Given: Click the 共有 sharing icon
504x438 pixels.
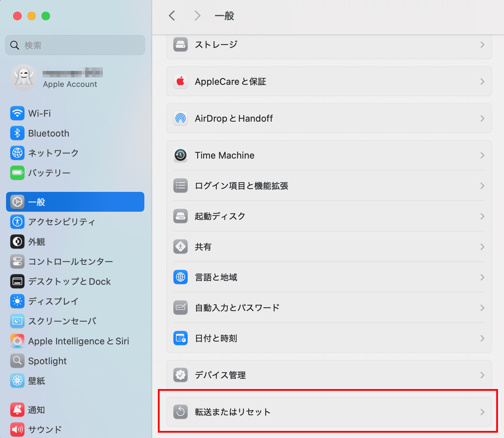Looking at the screenshot, I should 181,247.
